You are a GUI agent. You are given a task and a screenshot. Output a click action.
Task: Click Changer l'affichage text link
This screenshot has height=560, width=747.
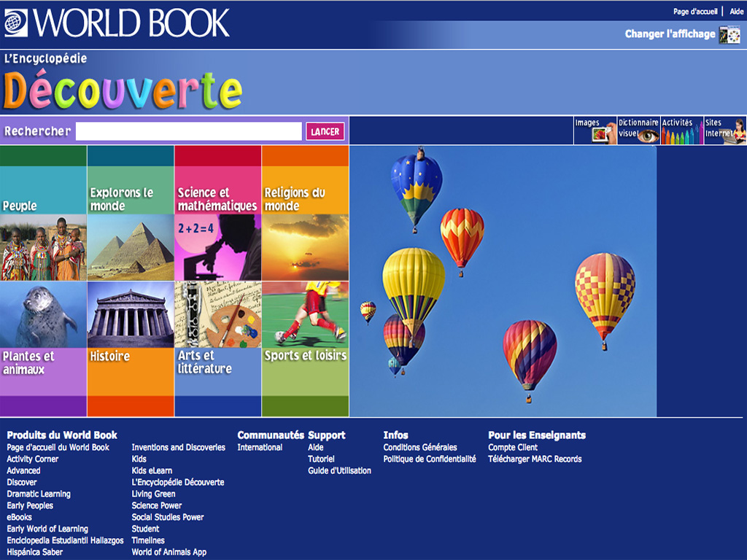[x=670, y=34]
